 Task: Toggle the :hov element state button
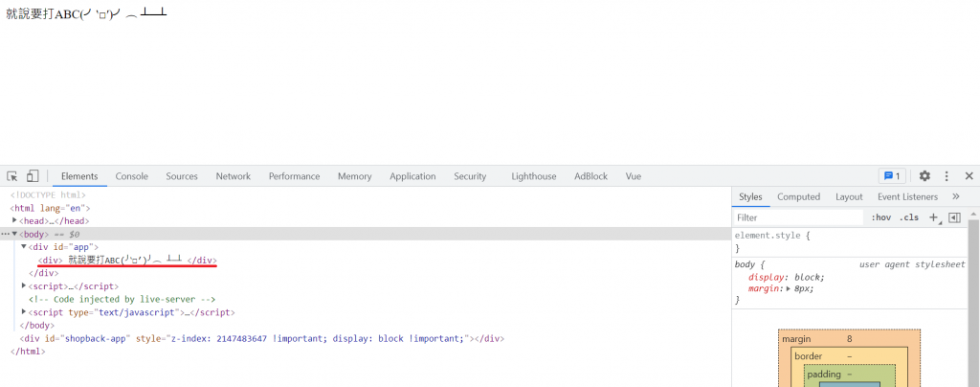pos(880,217)
